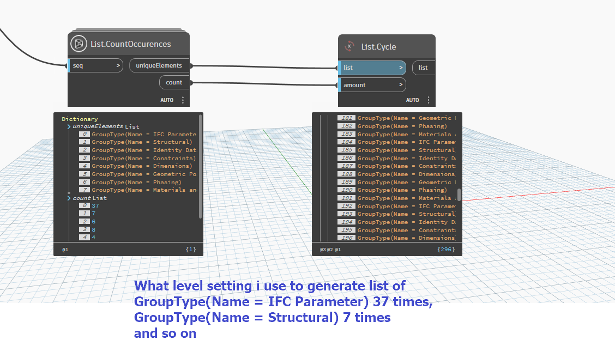The image size is (615, 364).
Task: Toggle use levels on the list input port
Action: pyautogui.click(x=400, y=68)
